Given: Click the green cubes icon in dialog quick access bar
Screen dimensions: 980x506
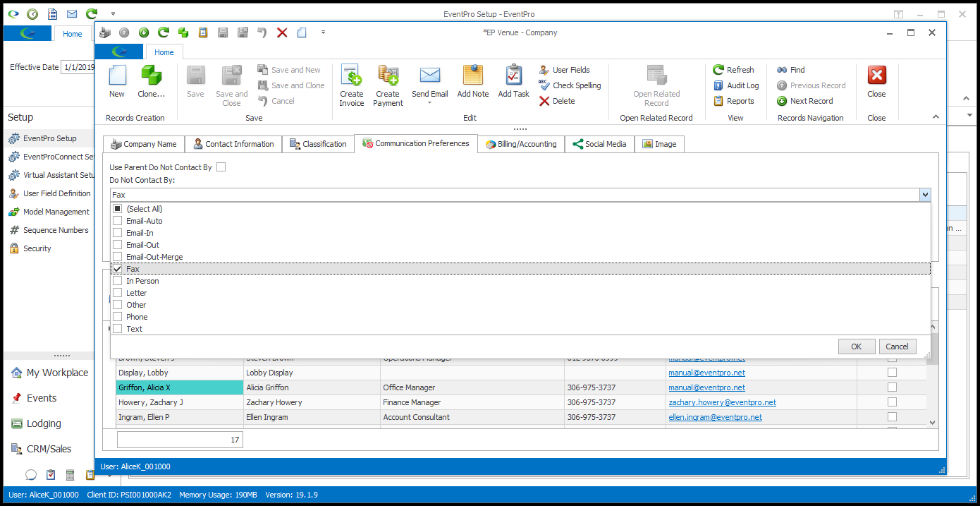Looking at the screenshot, I should click(x=183, y=32).
